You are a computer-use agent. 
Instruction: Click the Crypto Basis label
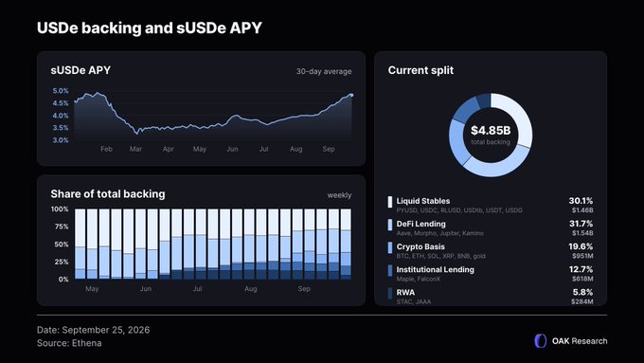pyautogui.click(x=420, y=246)
